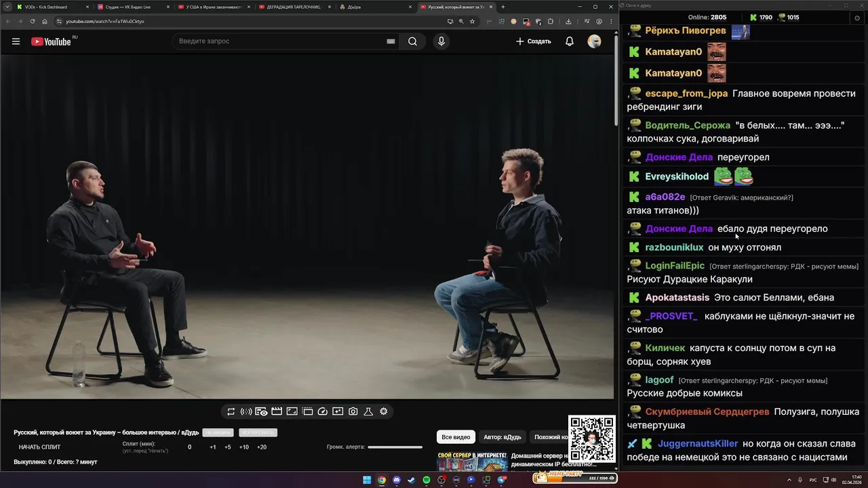868x488 pixels.
Task: Click username Apokatastasis in the chat
Action: [677, 298]
